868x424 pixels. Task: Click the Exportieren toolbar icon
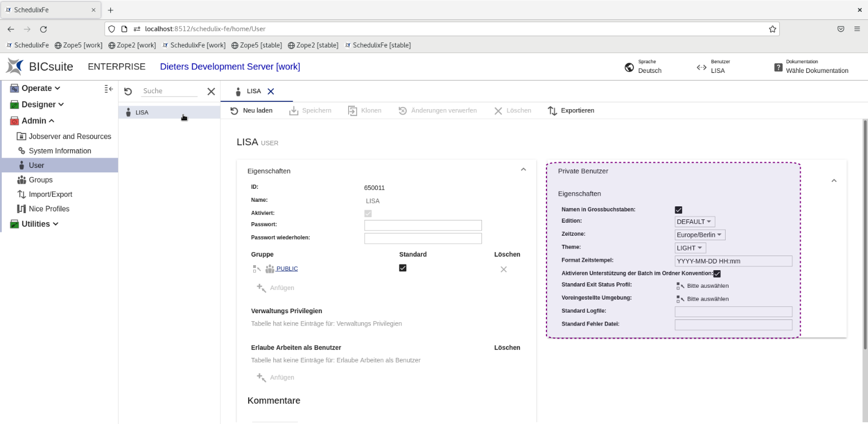click(553, 111)
